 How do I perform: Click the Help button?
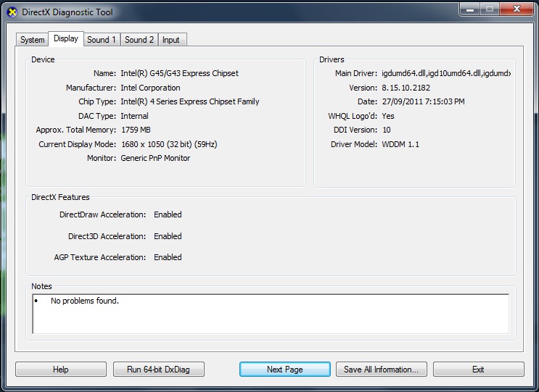(61, 370)
